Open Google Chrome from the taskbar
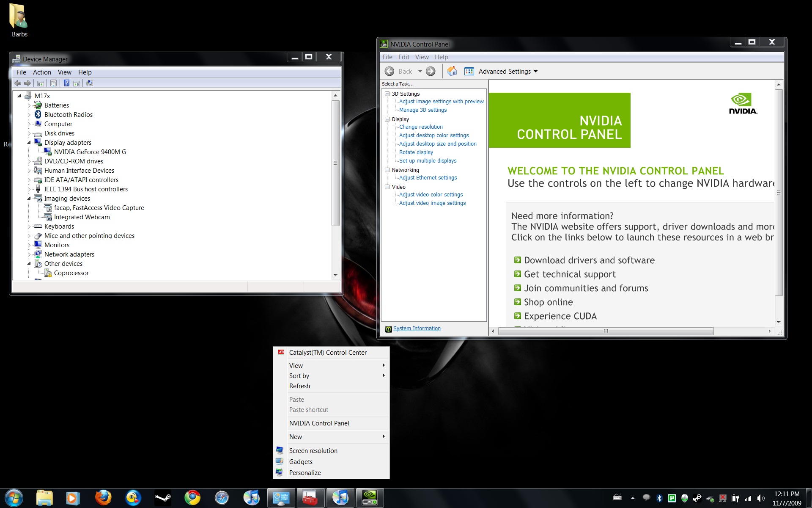 tap(192, 498)
